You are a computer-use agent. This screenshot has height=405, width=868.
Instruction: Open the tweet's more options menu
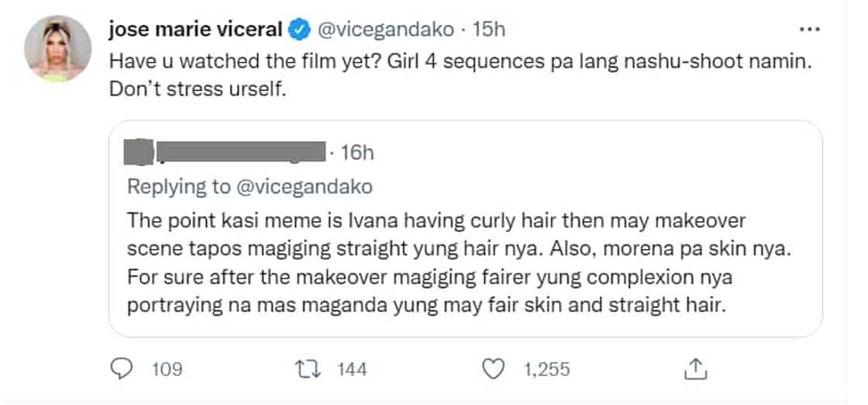(808, 29)
